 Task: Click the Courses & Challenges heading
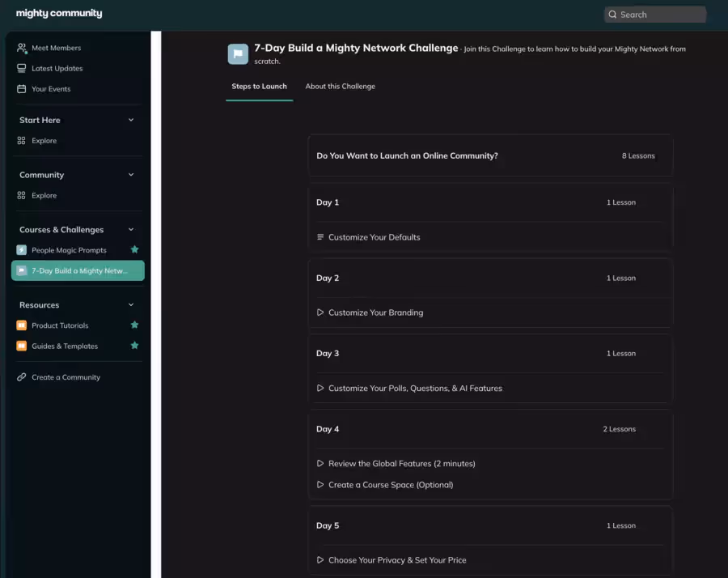(61, 230)
